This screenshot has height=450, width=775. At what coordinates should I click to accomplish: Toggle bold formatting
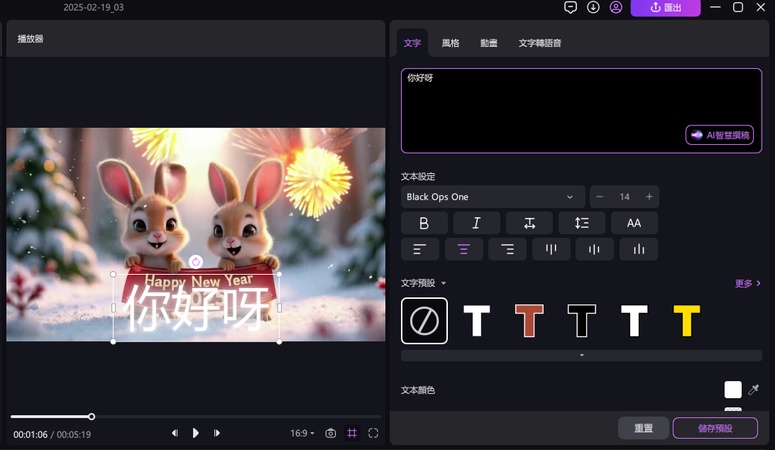click(424, 223)
